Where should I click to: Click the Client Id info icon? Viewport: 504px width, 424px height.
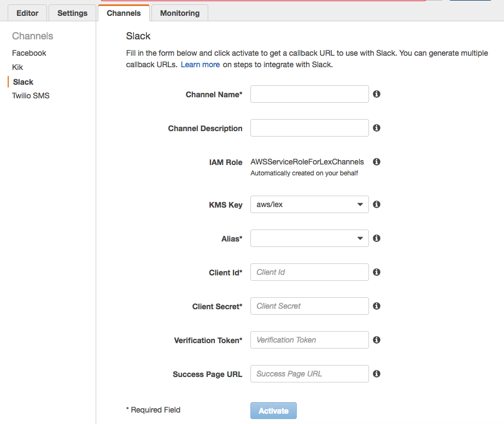[376, 272]
